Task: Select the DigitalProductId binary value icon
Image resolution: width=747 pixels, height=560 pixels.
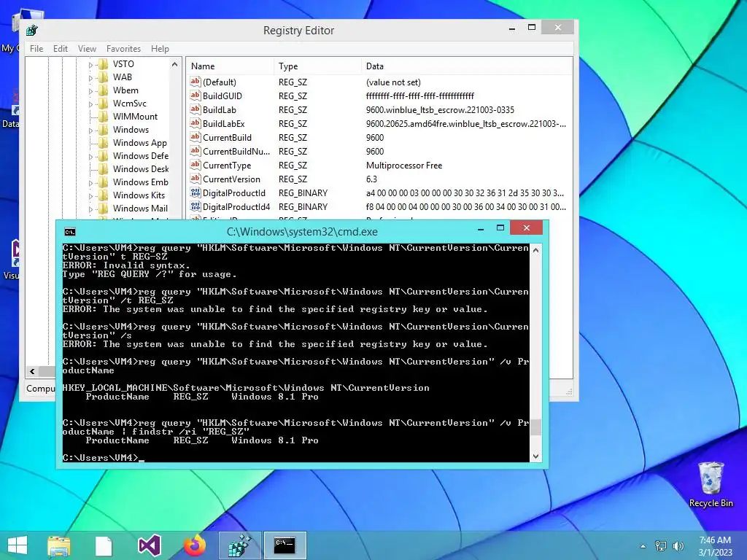Action: (196, 192)
